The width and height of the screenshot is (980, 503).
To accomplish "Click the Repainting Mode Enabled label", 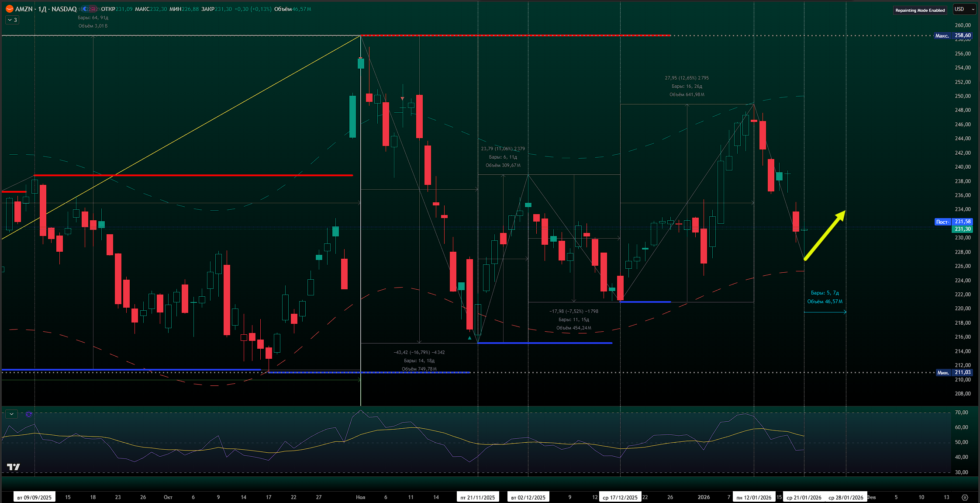I will coord(920,10).
